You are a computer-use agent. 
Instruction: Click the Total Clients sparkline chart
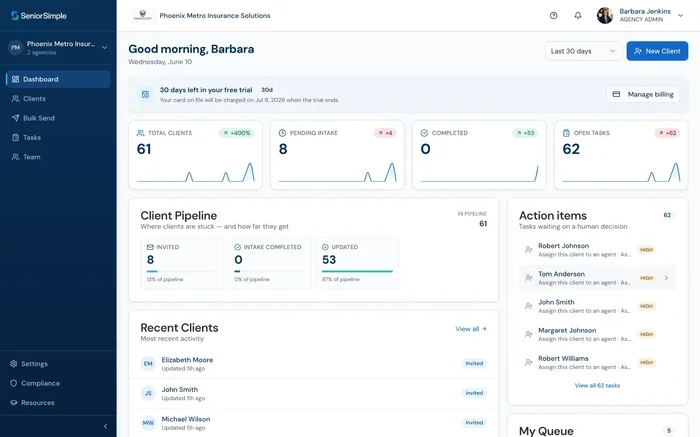[x=196, y=172]
